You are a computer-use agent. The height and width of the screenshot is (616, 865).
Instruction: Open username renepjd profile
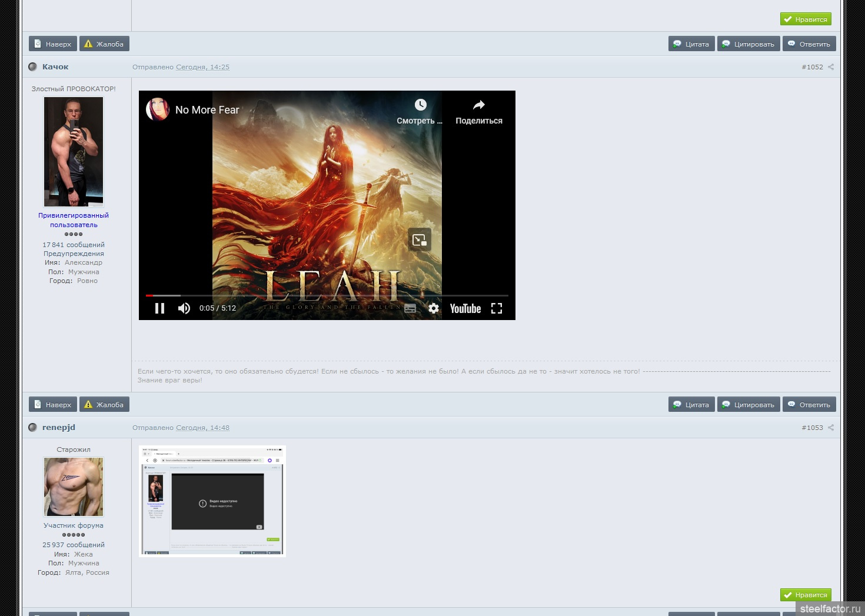[x=59, y=427]
